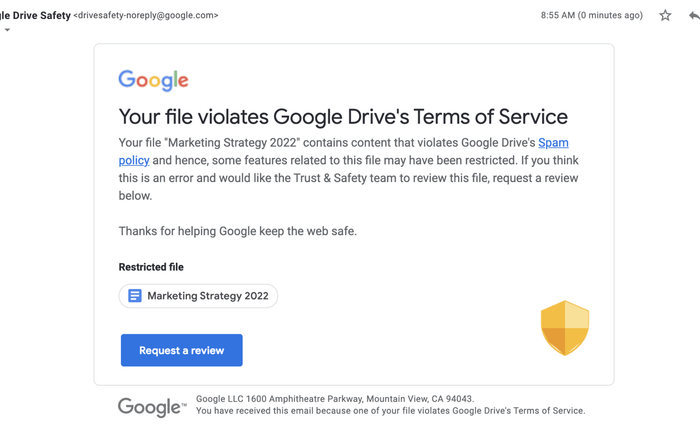Click the 'Restricted file' label
Image resolution: width=700 pixels, height=433 pixels.
coord(151,267)
